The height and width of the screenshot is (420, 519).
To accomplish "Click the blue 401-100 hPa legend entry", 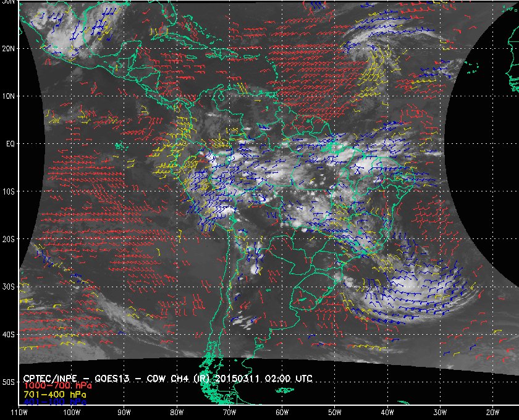I will [55, 402].
